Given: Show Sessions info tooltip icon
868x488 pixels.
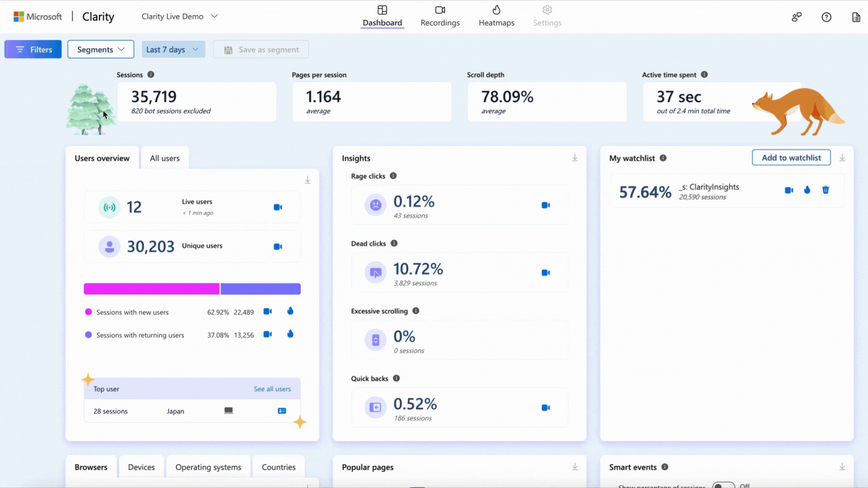Looking at the screenshot, I should coord(151,75).
